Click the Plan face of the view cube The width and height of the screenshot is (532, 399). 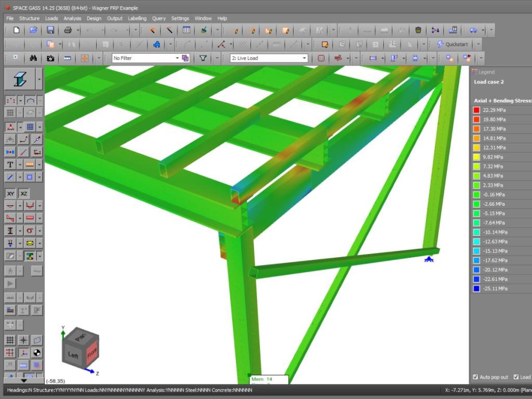(x=81, y=337)
